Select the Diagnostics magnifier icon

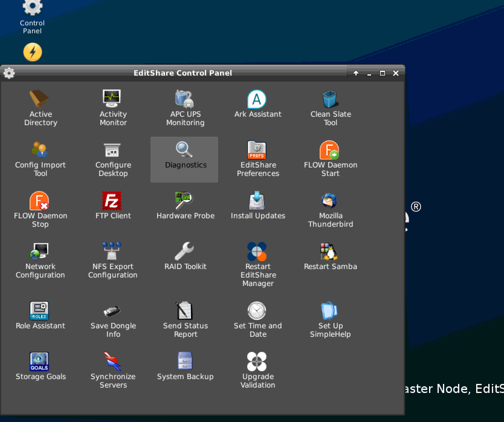(x=184, y=149)
